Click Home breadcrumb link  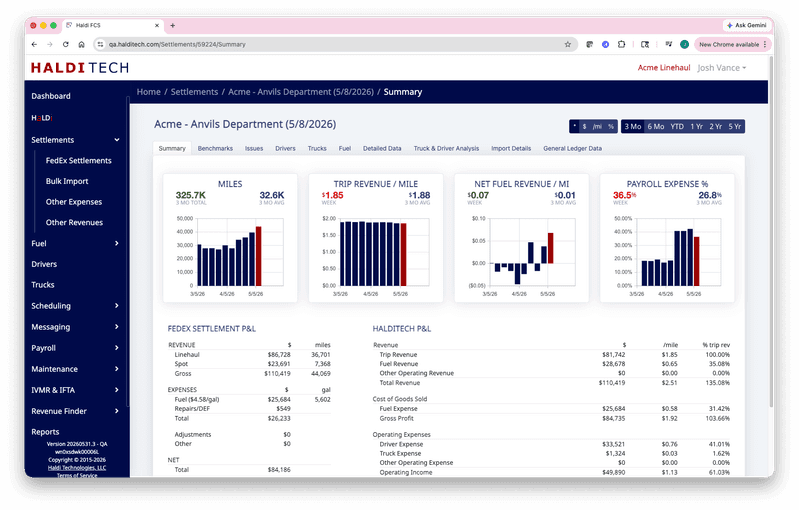coord(148,92)
